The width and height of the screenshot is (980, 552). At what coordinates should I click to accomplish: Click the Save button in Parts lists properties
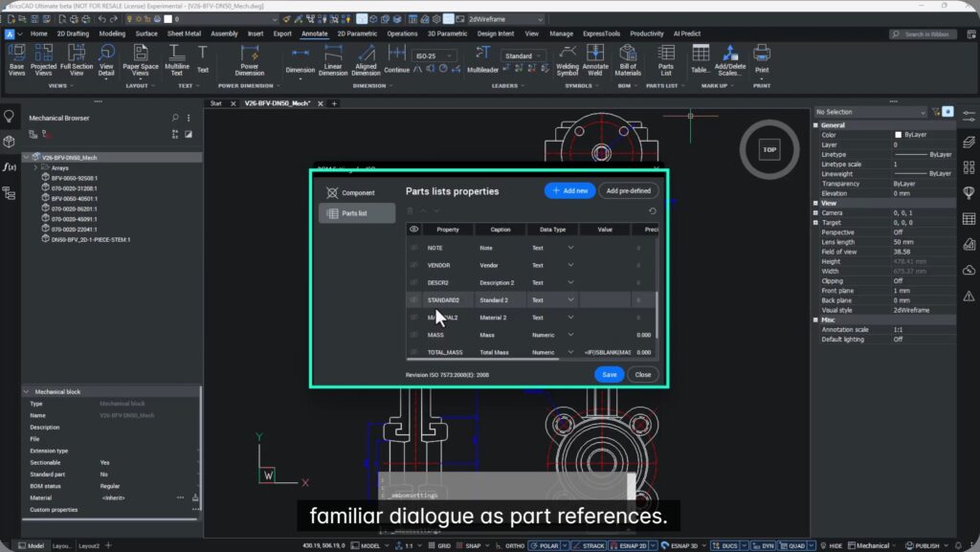(x=609, y=375)
